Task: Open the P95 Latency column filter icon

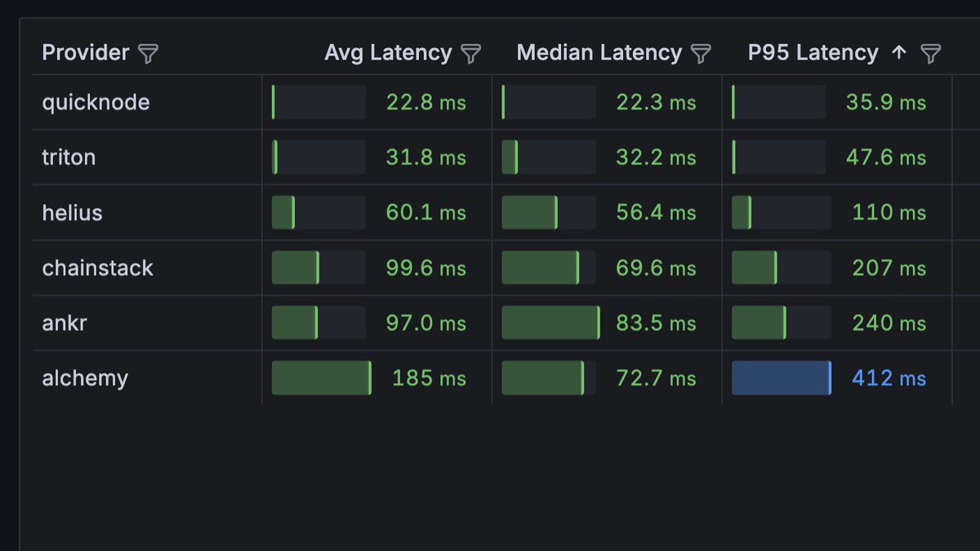Action: [x=931, y=54]
